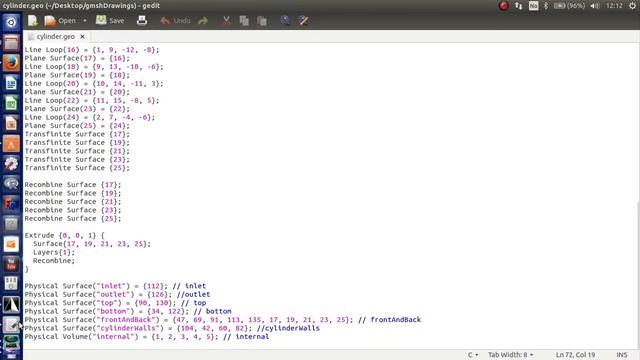640x360 pixels.
Task: Click the Physical Surface("cylinderWalls") line
Action: [172, 328]
